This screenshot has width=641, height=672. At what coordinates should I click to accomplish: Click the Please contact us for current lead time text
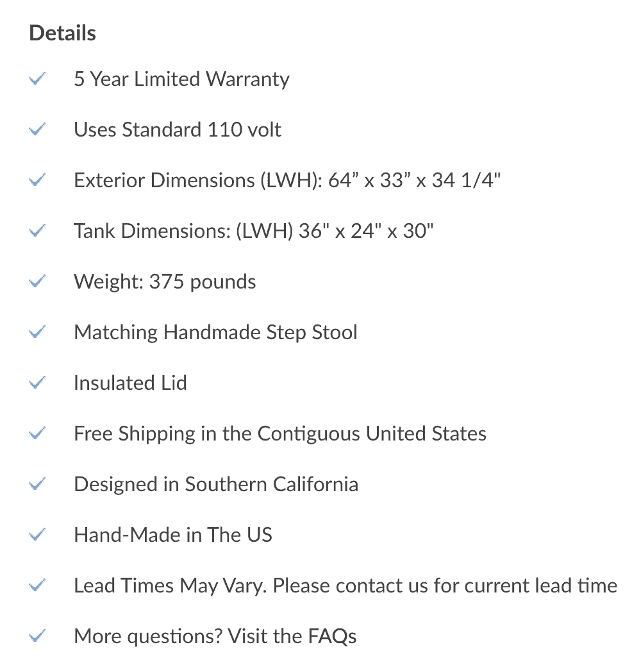445,585
